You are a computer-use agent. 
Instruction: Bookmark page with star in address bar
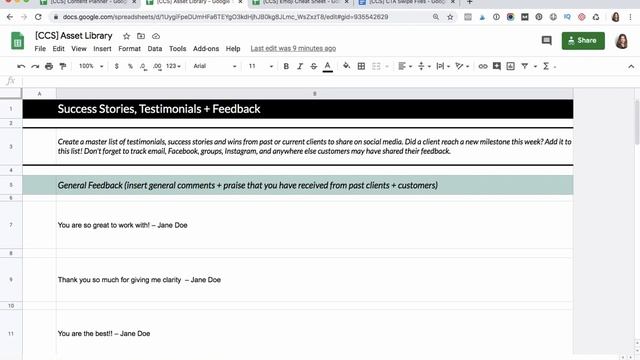[450, 17]
